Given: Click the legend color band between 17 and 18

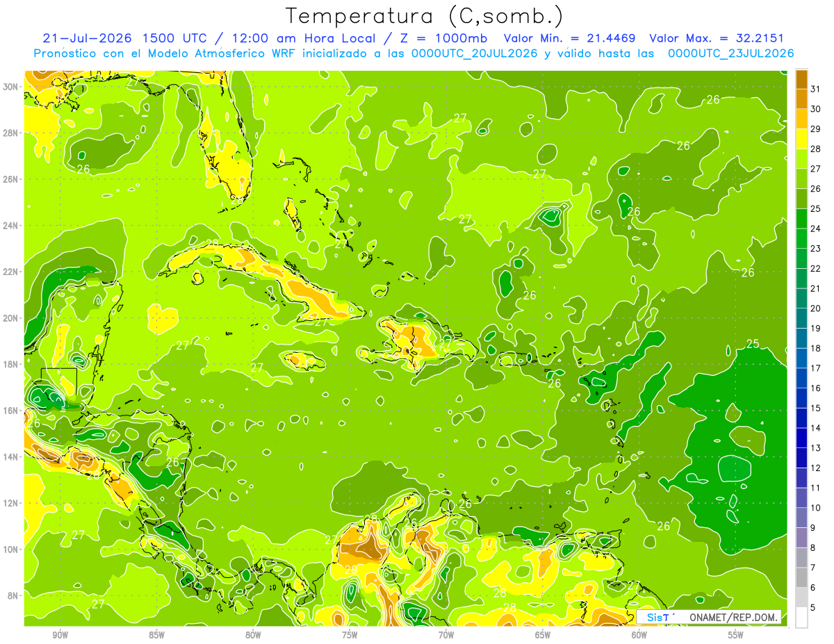Looking at the screenshot, I should 801,358.
